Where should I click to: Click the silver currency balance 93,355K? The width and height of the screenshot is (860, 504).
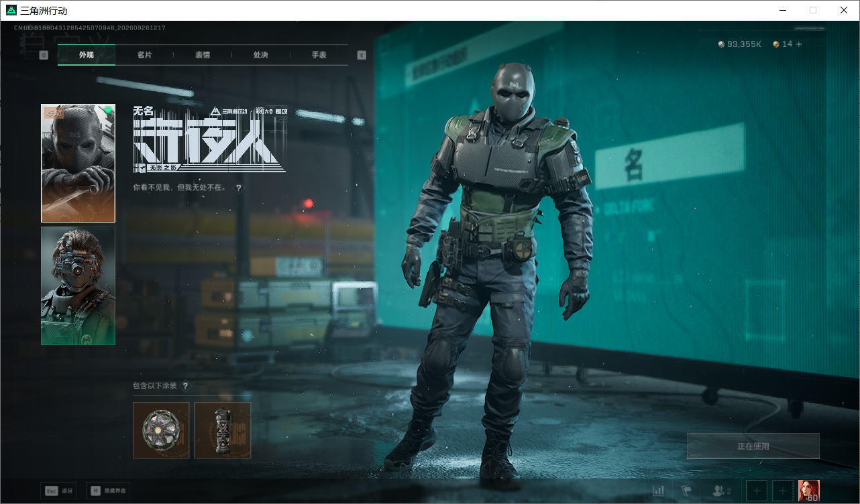(739, 44)
